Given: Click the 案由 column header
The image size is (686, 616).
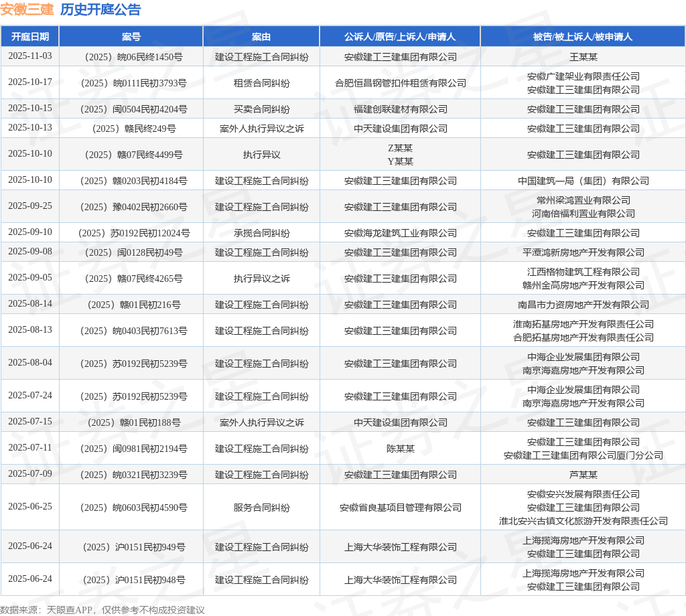Looking at the screenshot, I should tap(261, 37).
